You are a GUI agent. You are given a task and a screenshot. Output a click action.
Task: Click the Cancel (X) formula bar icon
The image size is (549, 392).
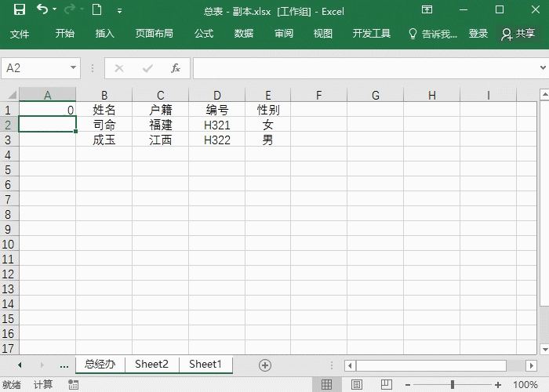119,68
